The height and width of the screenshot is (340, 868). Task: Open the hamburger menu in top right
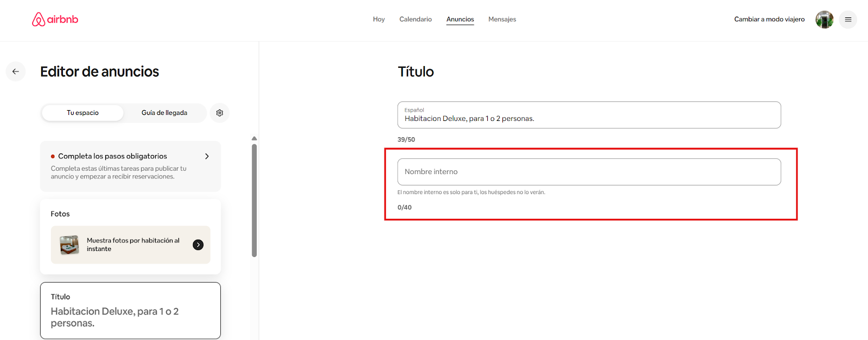coord(848,20)
